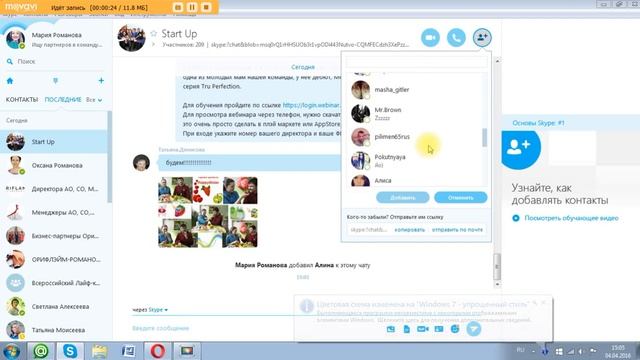Click Start Up group avatar in header
640x360 pixels.
[x=131, y=38]
